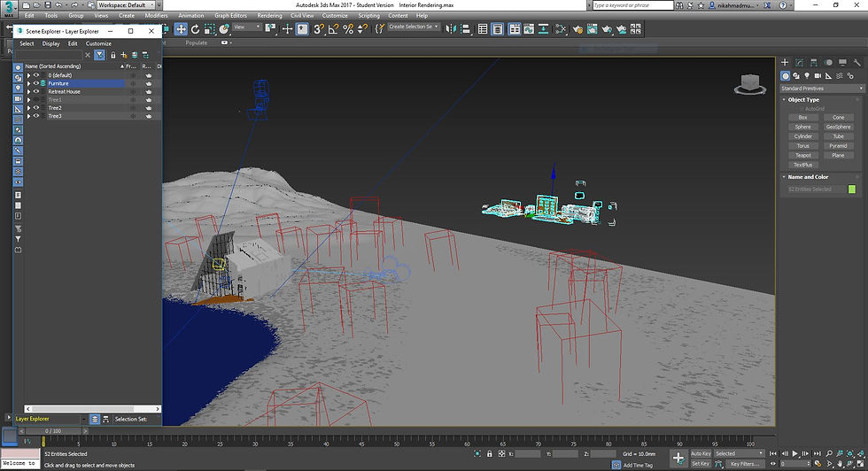
Task: Open the Graph Editors menu
Action: tap(230, 16)
